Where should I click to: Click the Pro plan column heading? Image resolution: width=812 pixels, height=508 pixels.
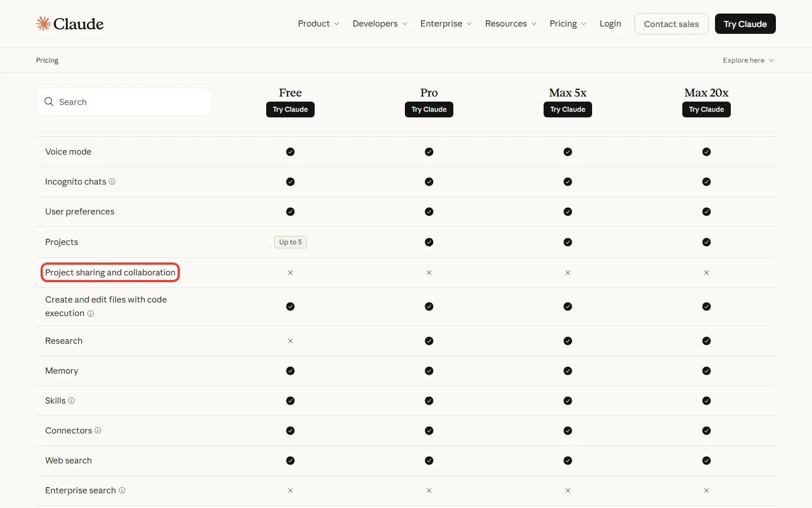429,93
